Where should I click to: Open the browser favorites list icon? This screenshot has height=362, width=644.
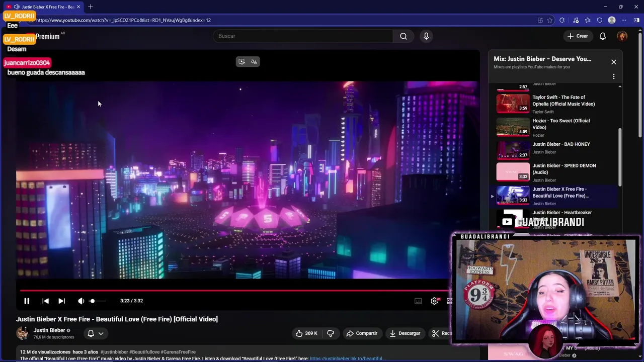[x=588, y=20]
